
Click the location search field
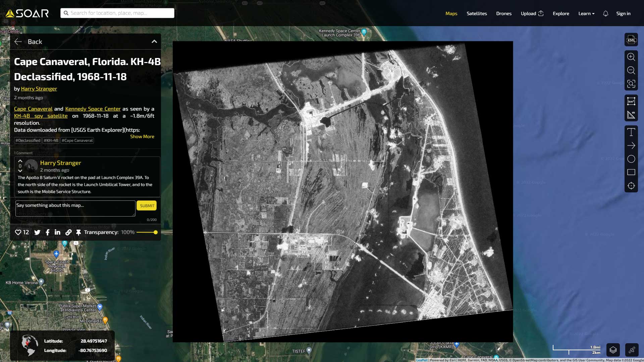(117, 13)
